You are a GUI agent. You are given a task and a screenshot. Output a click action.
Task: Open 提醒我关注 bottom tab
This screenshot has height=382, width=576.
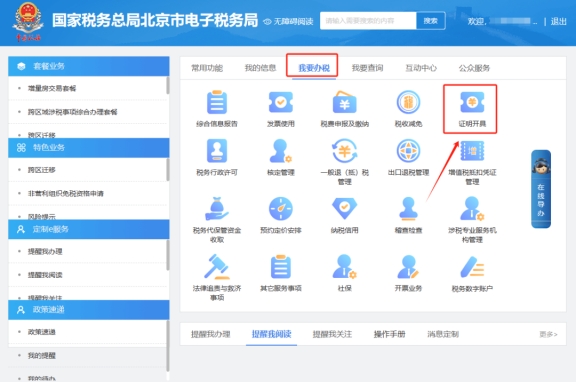332,334
